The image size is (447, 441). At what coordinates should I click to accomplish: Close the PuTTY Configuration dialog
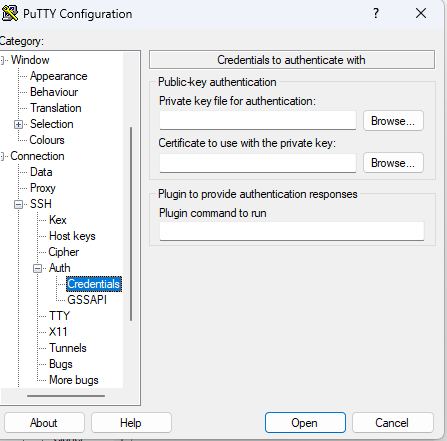pyautogui.click(x=421, y=13)
